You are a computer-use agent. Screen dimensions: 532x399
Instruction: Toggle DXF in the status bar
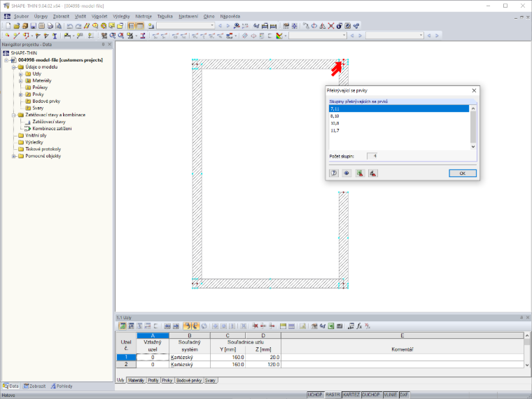pos(404,395)
